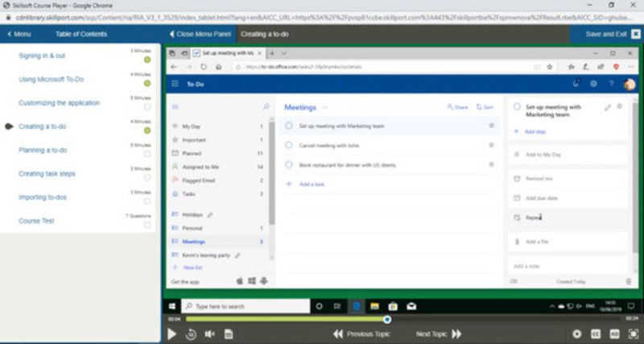This screenshot has height=344, width=644.
Task: Open To-Do settings gear in blue header
Action: tap(593, 84)
